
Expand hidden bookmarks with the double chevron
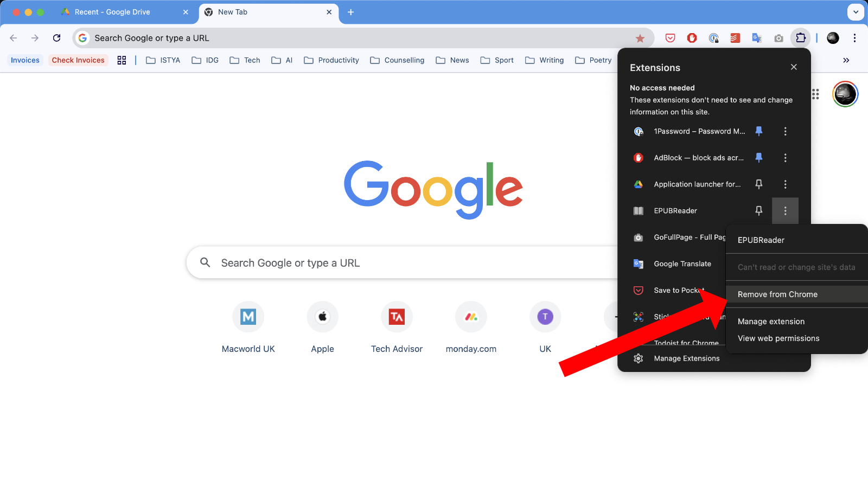(846, 60)
